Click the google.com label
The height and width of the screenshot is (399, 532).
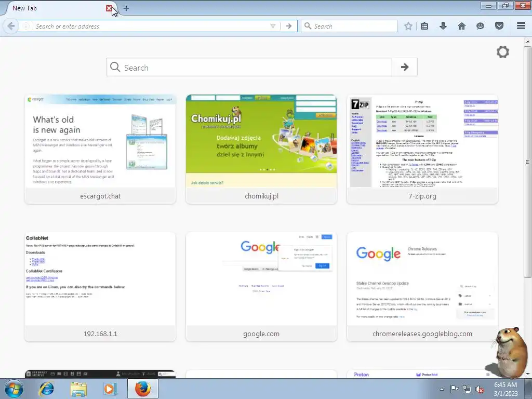[x=261, y=334]
